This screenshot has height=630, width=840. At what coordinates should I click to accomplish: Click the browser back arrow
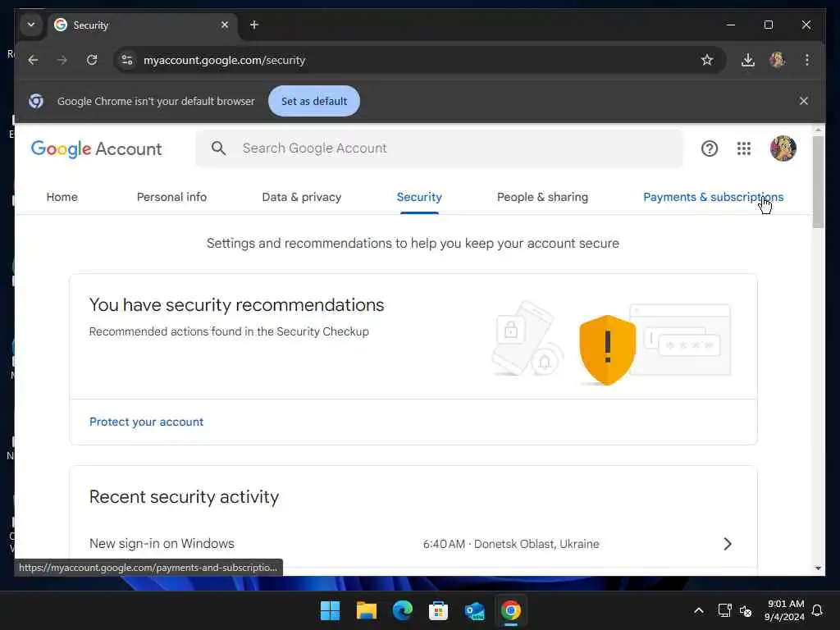coord(33,60)
